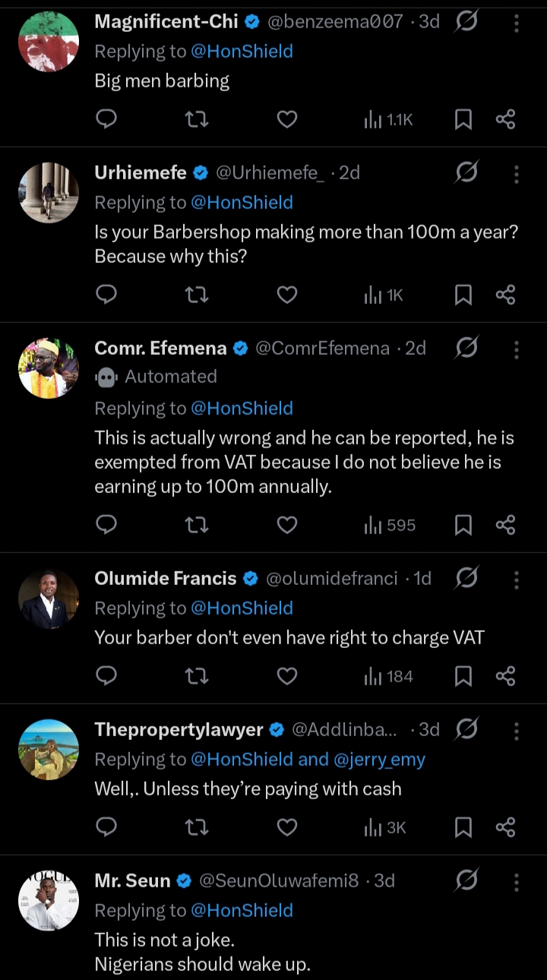This screenshot has width=547, height=980.
Task: Repost Olumide Francis's VAT reply
Action: point(197,676)
